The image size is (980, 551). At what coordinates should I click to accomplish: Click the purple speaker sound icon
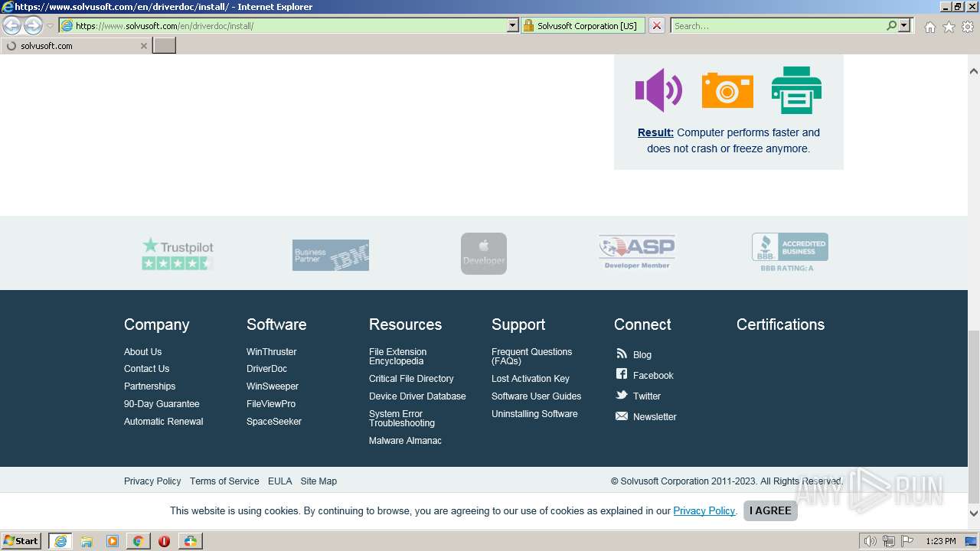pyautogui.click(x=658, y=90)
